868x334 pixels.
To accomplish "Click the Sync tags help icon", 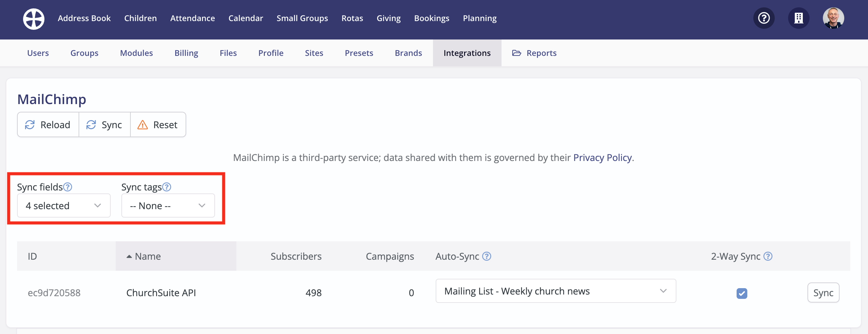I will click(167, 187).
